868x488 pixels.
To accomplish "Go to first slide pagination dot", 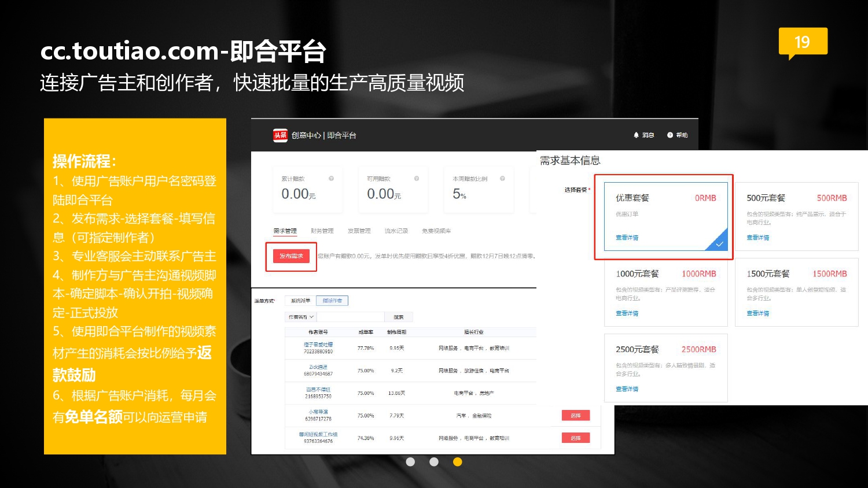I will (x=410, y=462).
